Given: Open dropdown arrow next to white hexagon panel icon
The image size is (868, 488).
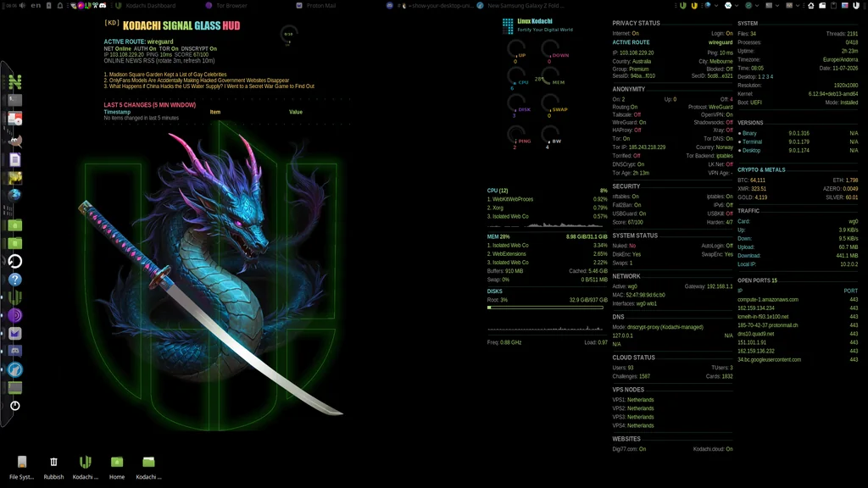Looking at the screenshot, I should pyautogui.click(x=737, y=6).
